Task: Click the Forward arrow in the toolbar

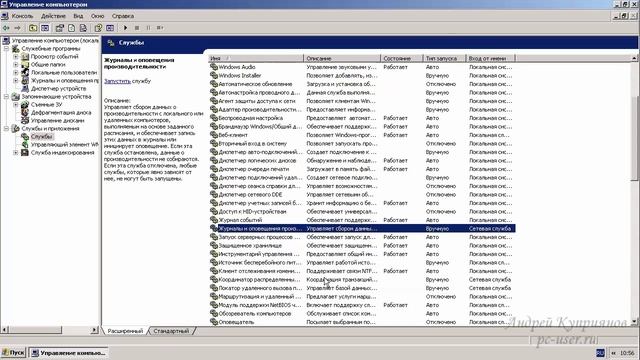Action: 18,28
